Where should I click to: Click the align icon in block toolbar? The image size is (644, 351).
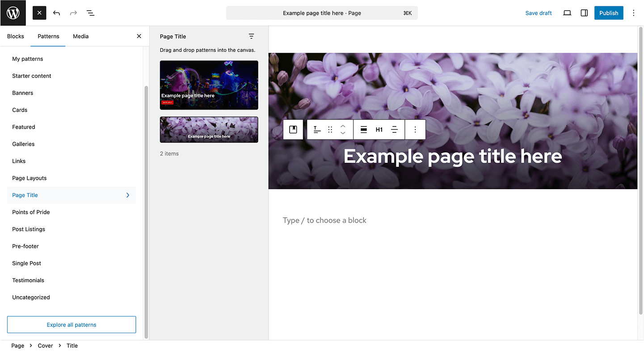[x=364, y=130]
